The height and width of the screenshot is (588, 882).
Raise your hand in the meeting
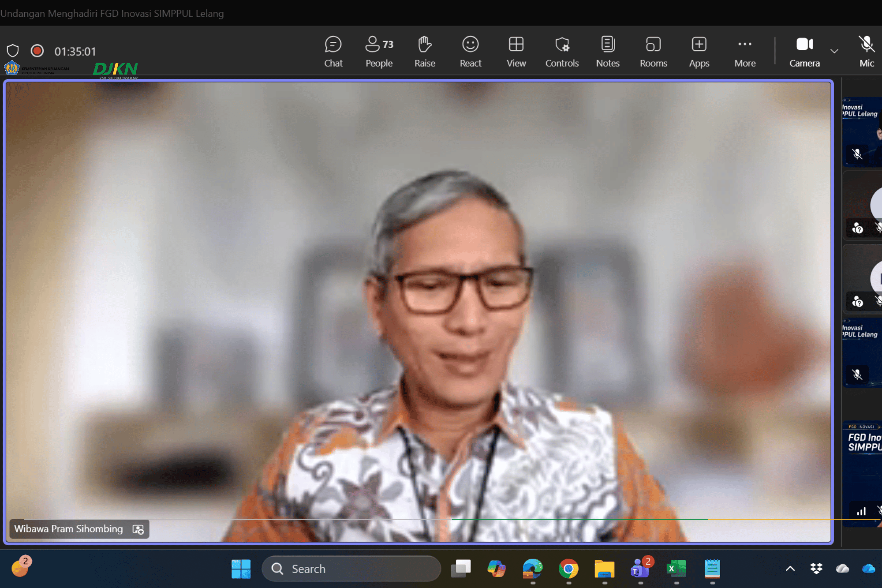pos(425,52)
